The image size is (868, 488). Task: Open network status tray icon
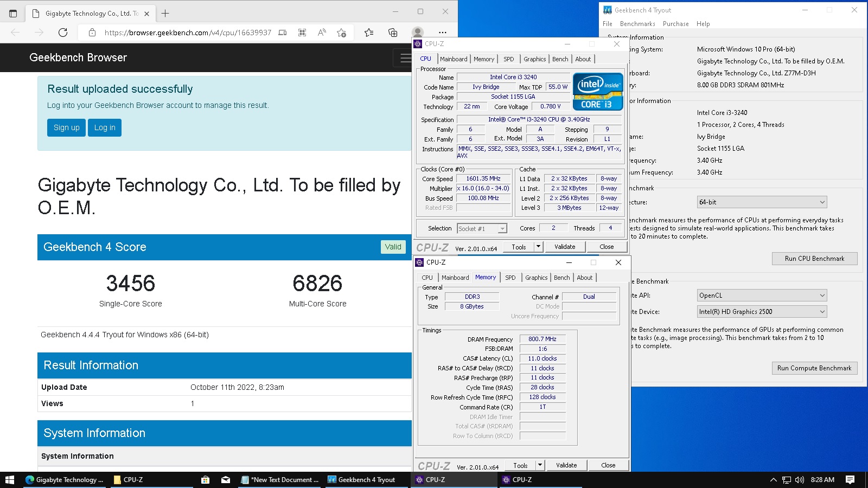pyautogui.click(x=786, y=480)
